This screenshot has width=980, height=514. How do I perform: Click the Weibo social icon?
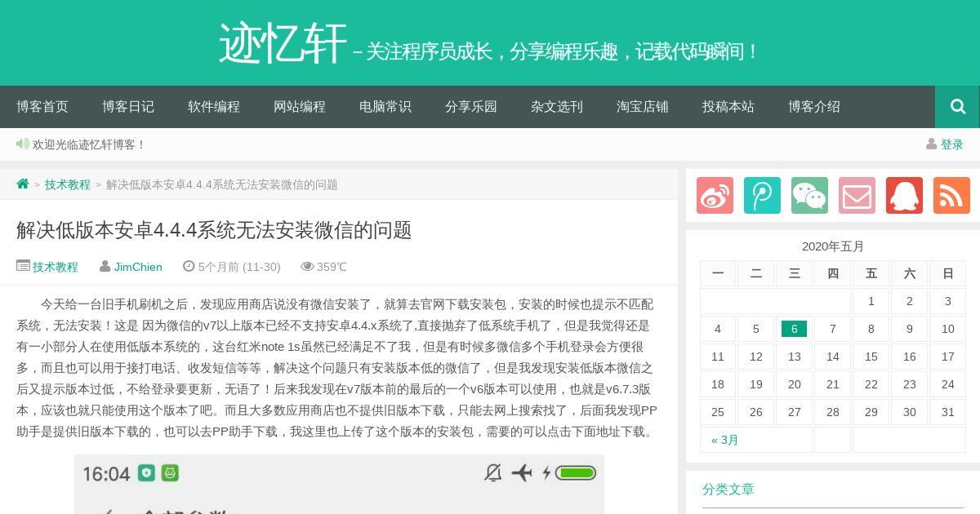click(715, 196)
